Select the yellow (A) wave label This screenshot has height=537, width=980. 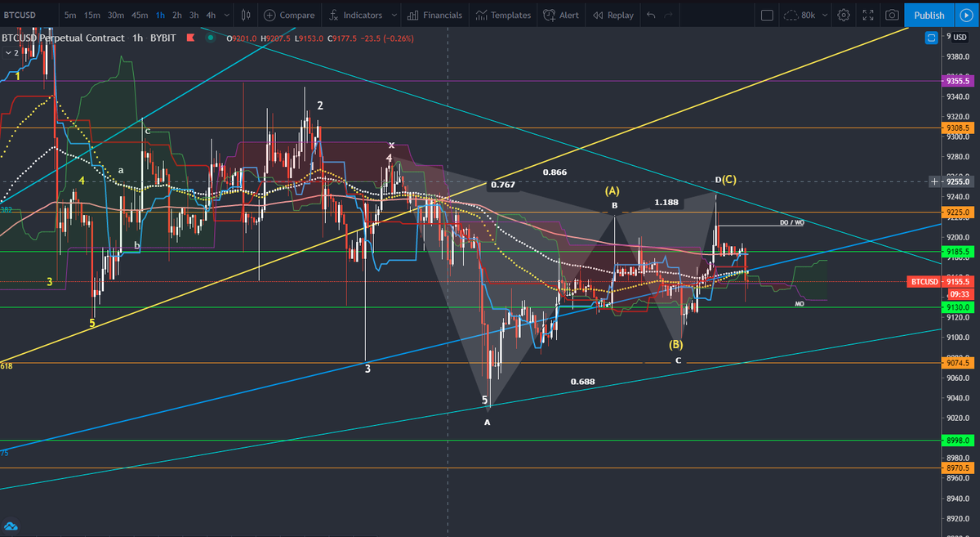(x=613, y=190)
